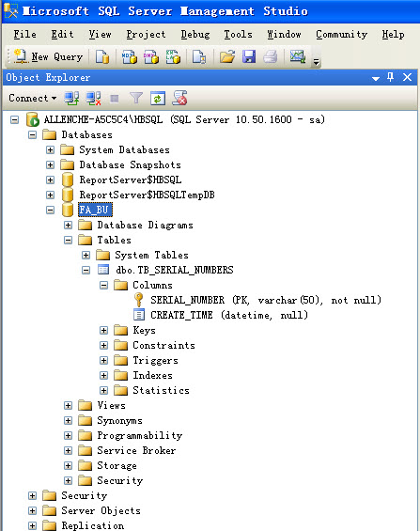
Task: Open the Help menu
Action: (393, 35)
